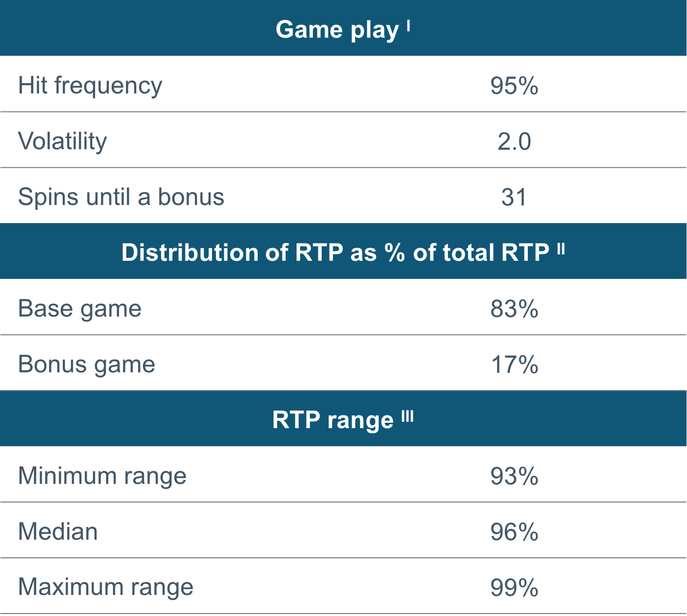Click the 17% bonus game value
The width and height of the screenshot is (687, 616).
[514, 365]
